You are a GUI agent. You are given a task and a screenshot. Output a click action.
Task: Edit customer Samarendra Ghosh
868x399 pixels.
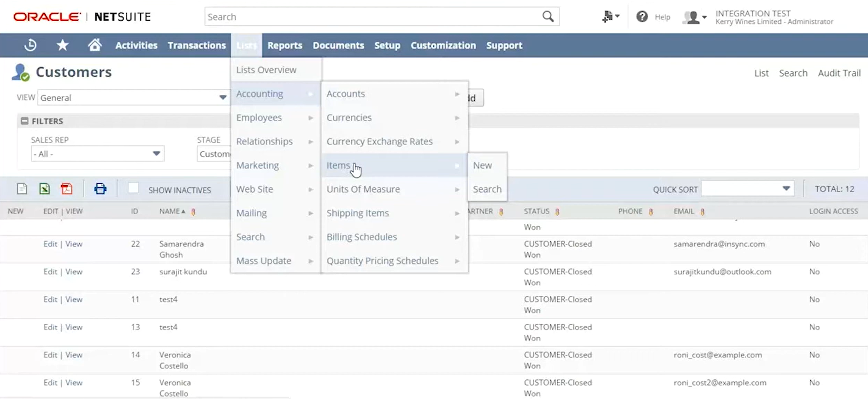pos(50,244)
